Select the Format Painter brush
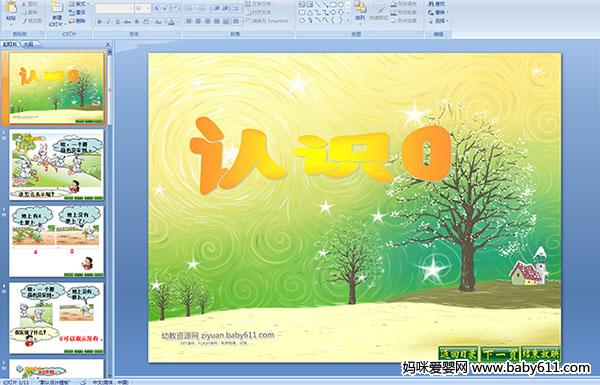Screen dimensions: 600x385 click(24, 21)
